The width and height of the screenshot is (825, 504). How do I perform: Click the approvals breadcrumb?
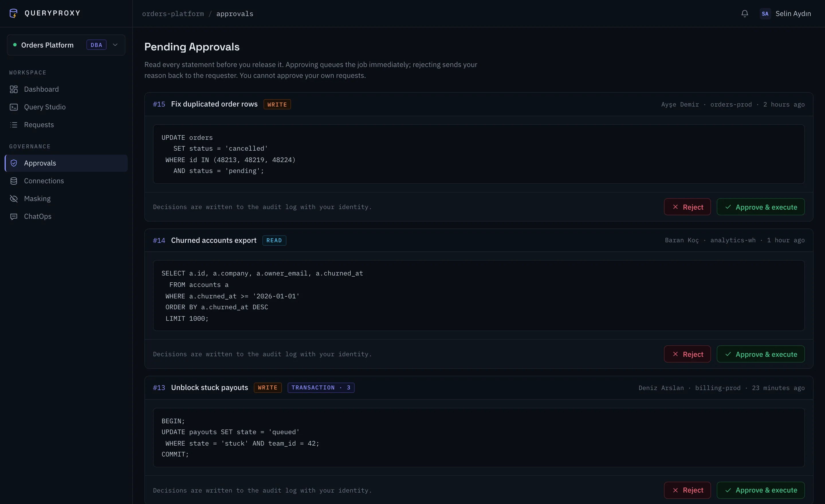point(235,14)
